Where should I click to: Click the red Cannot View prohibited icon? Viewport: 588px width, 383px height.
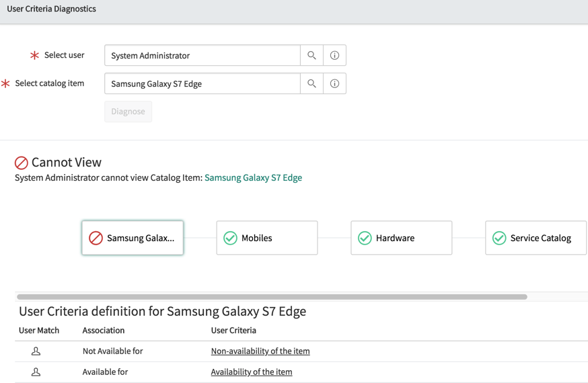(22, 163)
